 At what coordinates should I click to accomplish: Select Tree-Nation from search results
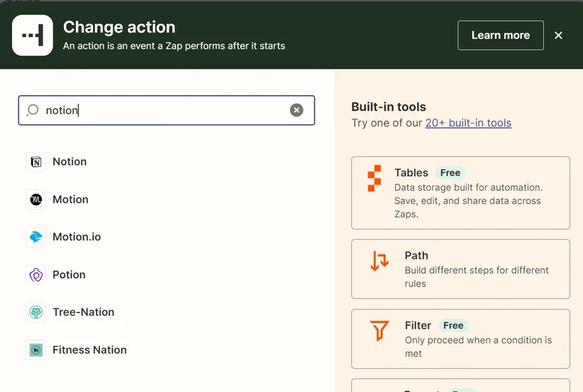tap(83, 312)
